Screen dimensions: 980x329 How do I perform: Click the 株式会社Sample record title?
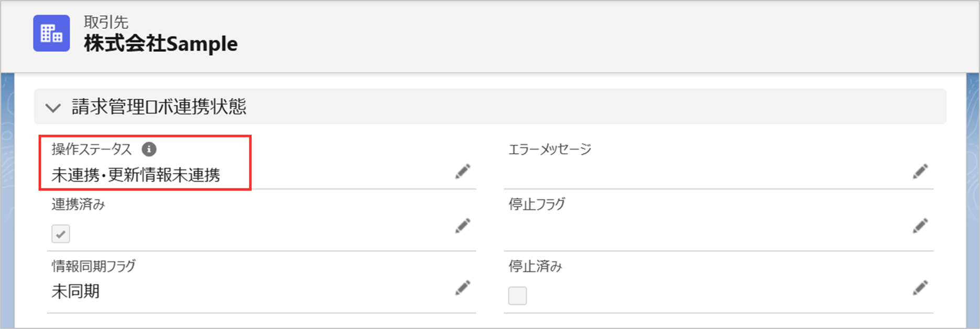160,44
